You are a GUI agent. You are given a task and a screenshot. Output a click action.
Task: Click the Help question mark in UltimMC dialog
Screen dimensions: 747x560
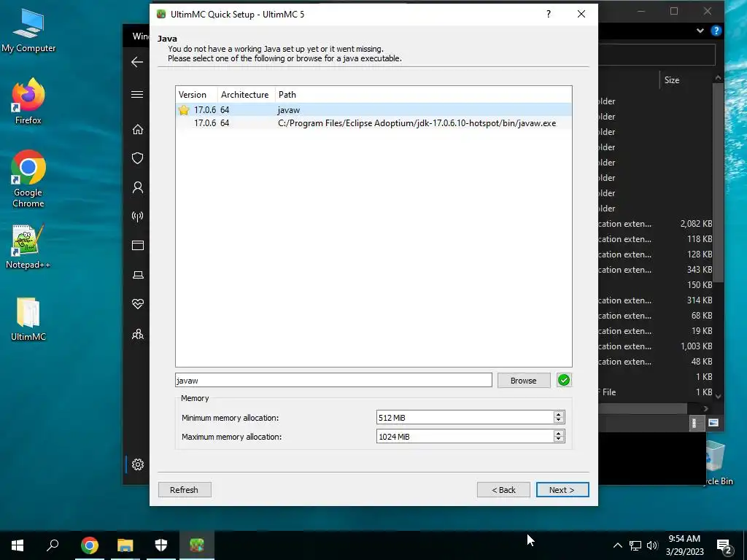point(549,14)
